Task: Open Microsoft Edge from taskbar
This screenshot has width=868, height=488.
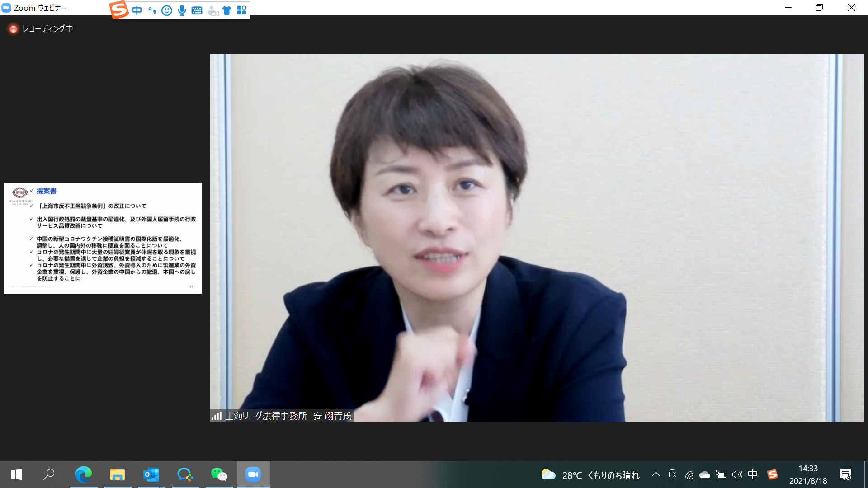Action: click(83, 474)
